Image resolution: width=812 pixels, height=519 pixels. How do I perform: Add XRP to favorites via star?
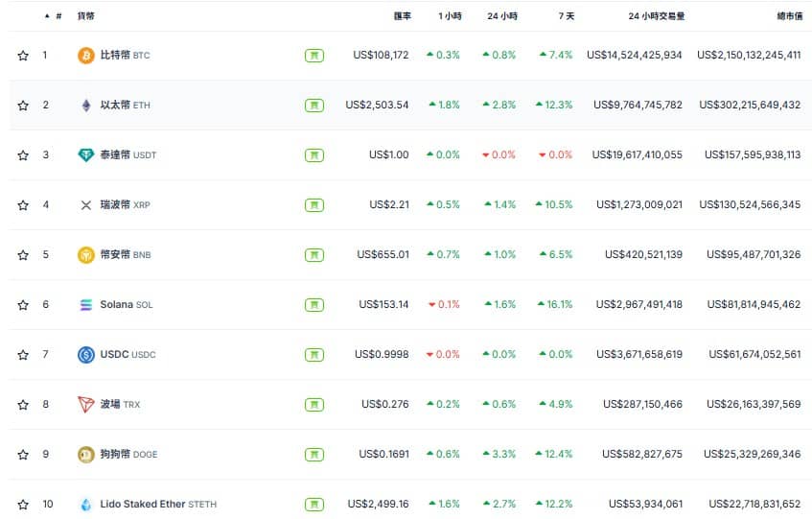23,205
